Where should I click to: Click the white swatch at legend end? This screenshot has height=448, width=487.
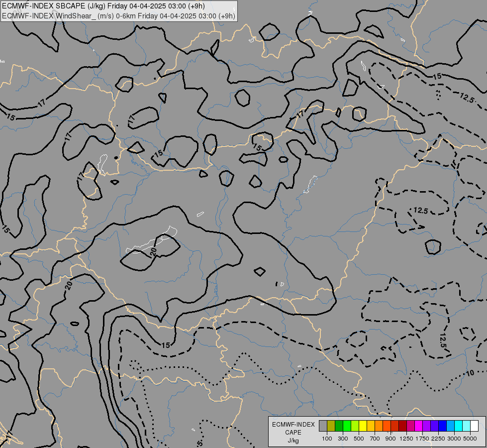475,426
